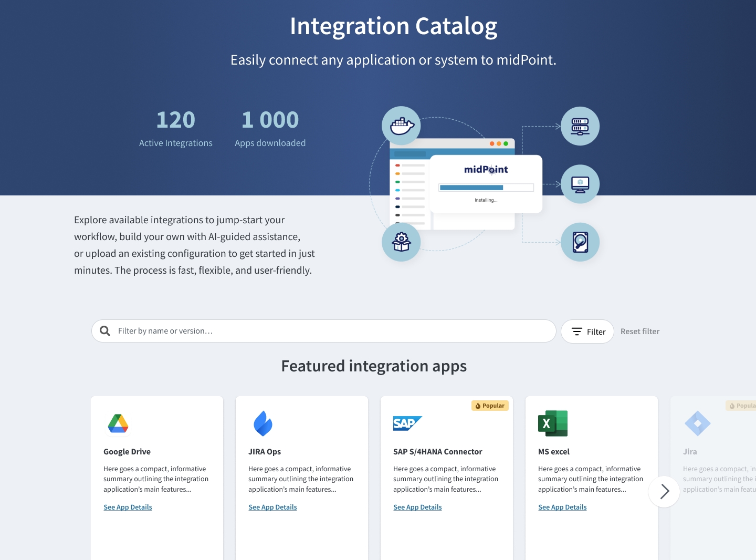The image size is (756, 560).
Task: Click the SAP logo
Action: [x=407, y=423]
